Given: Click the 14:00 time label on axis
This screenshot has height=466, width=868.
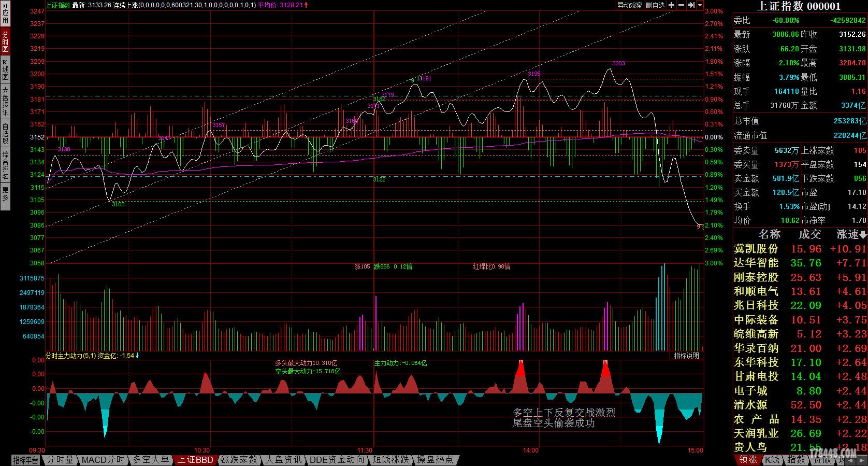Looking at the screenshot, I should coord(530,450).
